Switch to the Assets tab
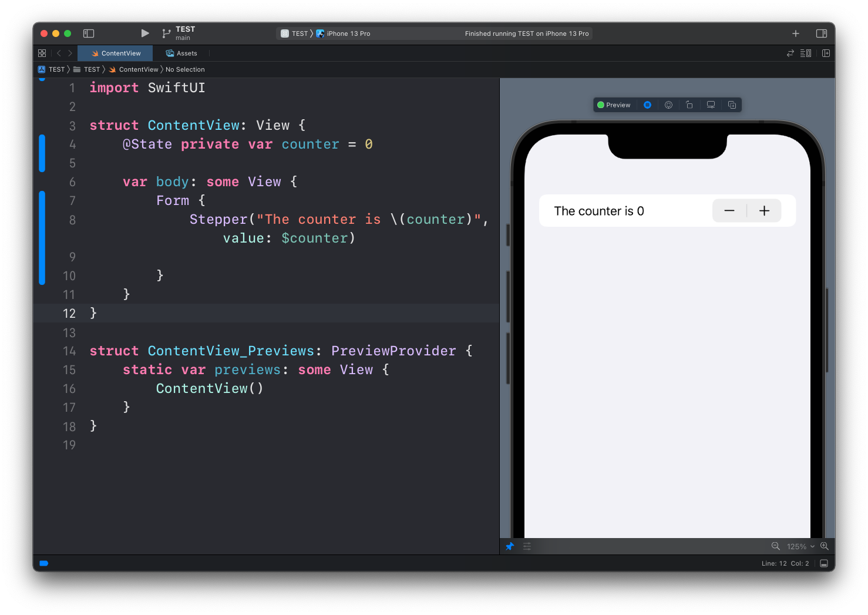 [181, 53]
